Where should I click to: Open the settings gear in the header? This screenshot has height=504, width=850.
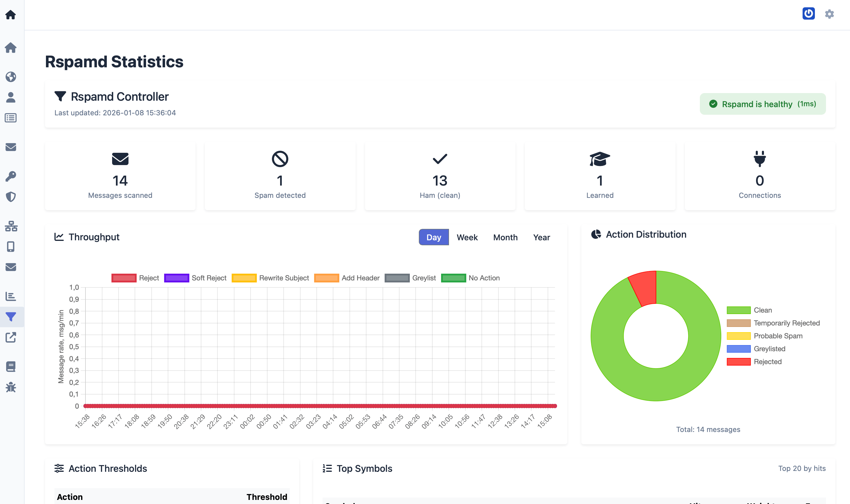[x=829, y=14]
